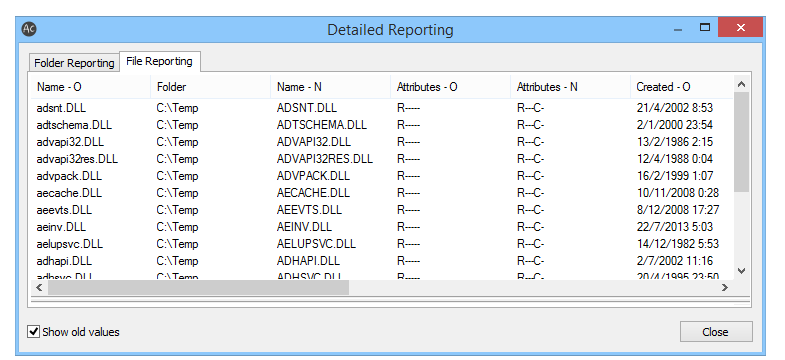Sort by the Name - O column header
785x360 pixels.
90,87
